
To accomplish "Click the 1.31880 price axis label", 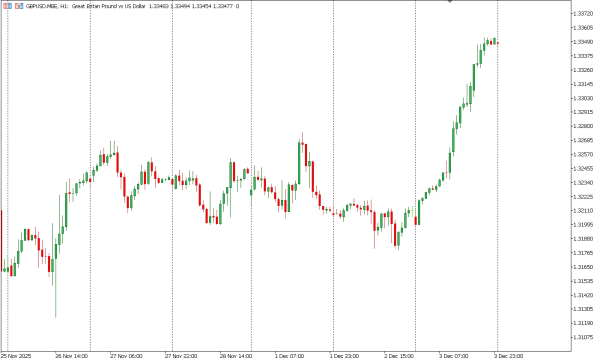I will [582, 239].
